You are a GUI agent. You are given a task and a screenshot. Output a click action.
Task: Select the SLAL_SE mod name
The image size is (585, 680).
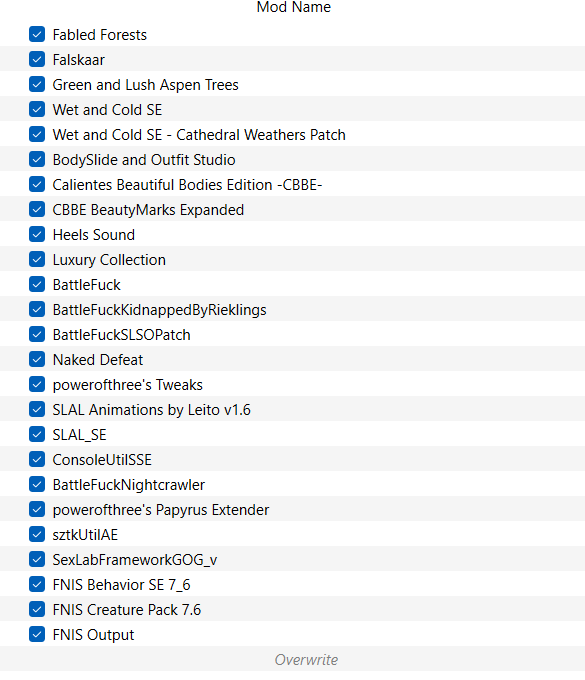pos(79,435)
